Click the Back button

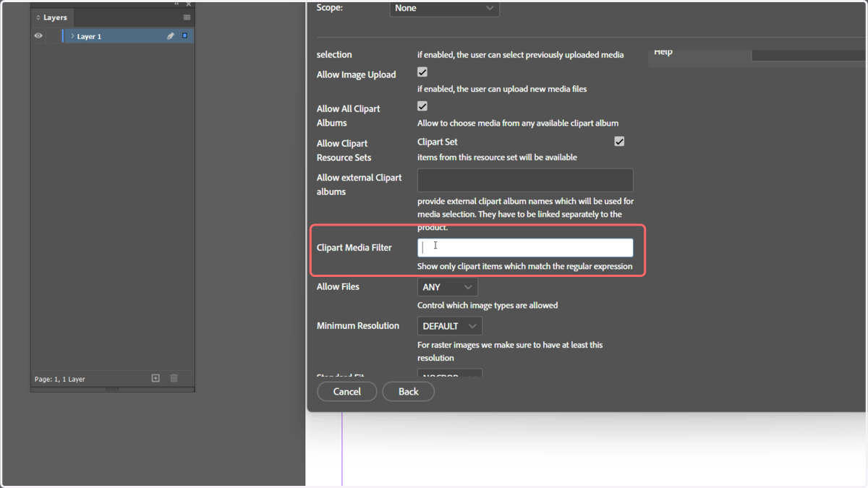(409, 391)
